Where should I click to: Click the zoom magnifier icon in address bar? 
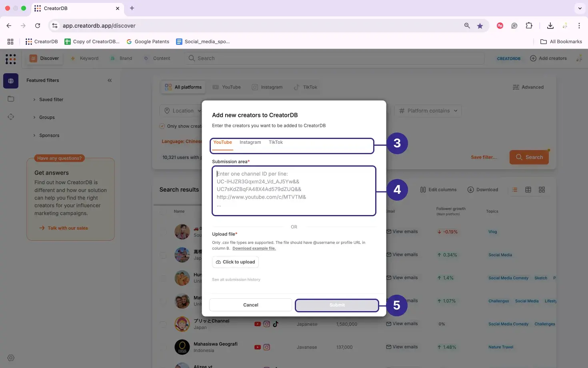(x=467, y=26)
